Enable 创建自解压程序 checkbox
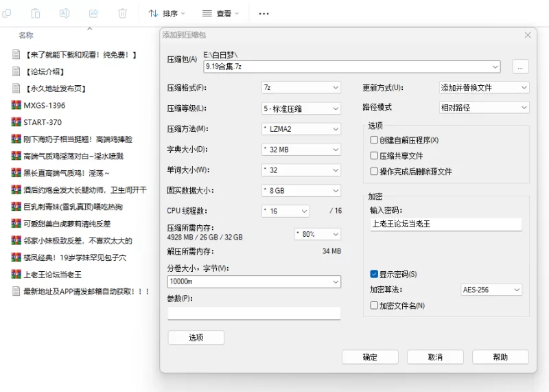 [374, 140]
